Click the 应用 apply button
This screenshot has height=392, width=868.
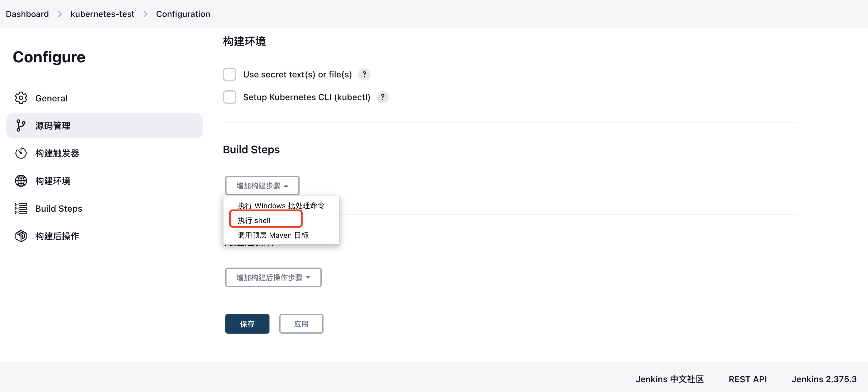pyautogui.click(x=301, y=324)
